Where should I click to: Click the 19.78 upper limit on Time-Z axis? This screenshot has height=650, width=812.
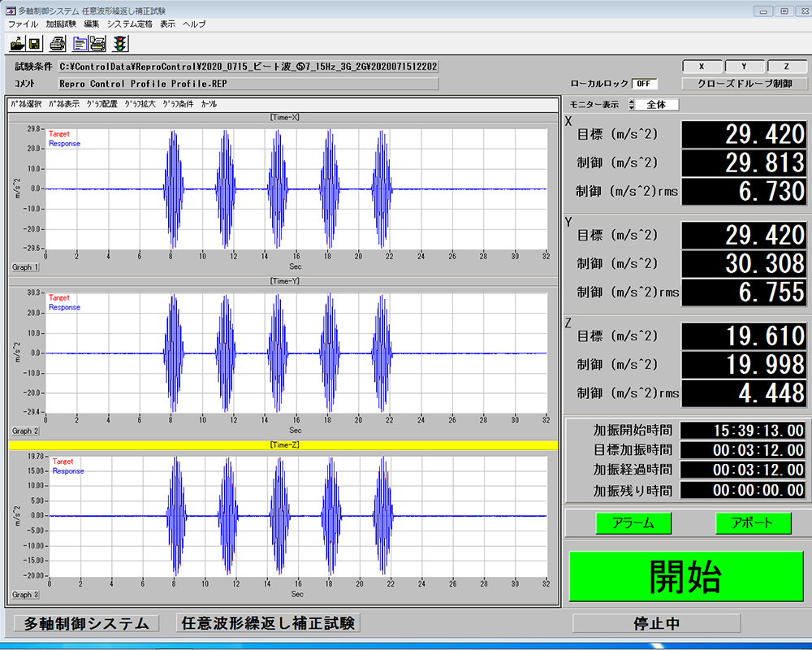coord(36,456)
